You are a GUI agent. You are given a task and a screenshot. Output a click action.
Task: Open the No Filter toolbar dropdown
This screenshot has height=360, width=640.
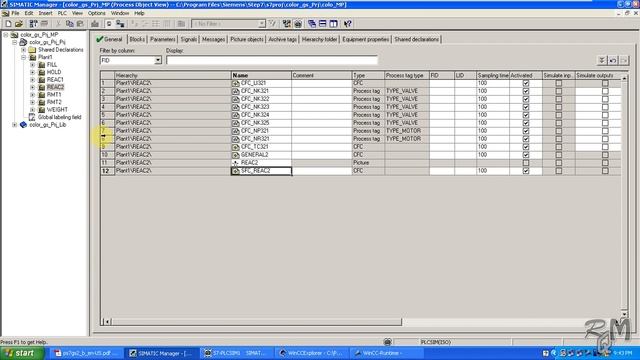(262, 24)
